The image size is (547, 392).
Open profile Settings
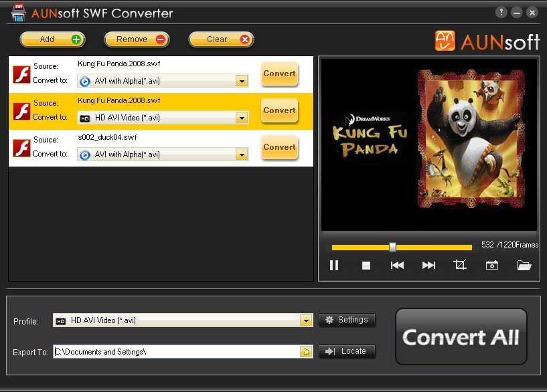coord(347,320)
